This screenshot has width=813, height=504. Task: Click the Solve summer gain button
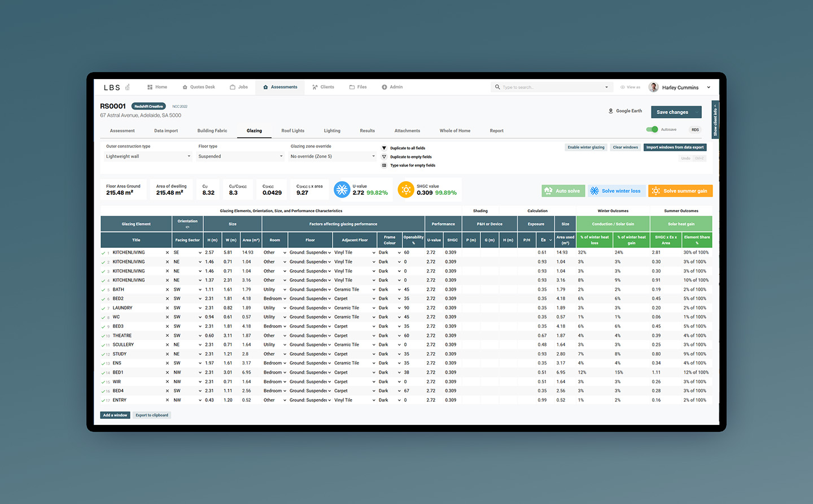coord(680,191)
